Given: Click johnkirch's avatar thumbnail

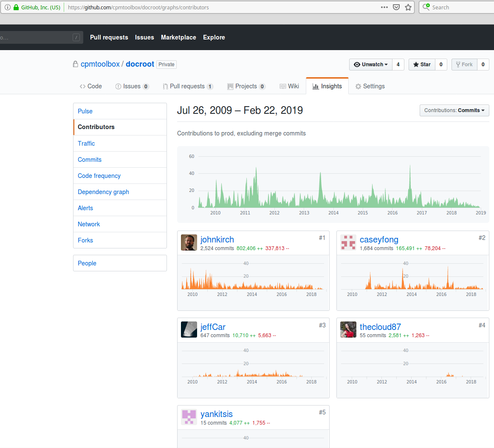Looking at the screenshot, I should pos(189,242).
